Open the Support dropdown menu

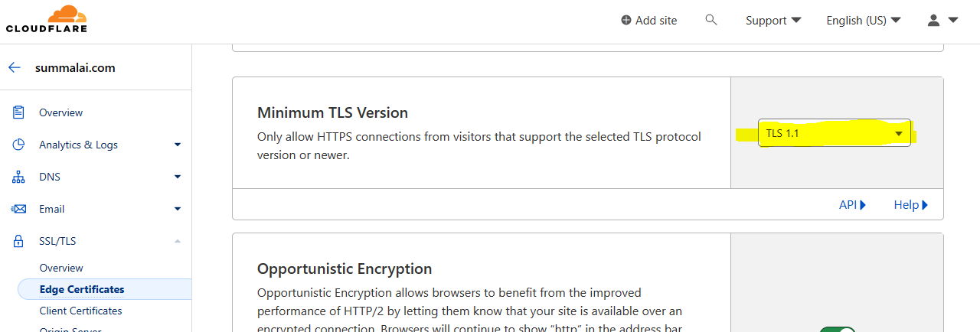(x=773, y=21)
